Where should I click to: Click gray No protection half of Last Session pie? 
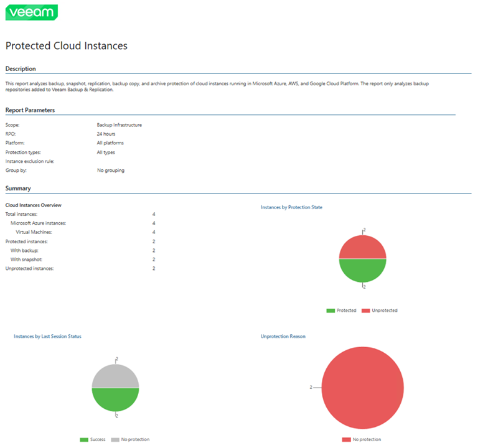pyautogui.click(x=115, y=376)
